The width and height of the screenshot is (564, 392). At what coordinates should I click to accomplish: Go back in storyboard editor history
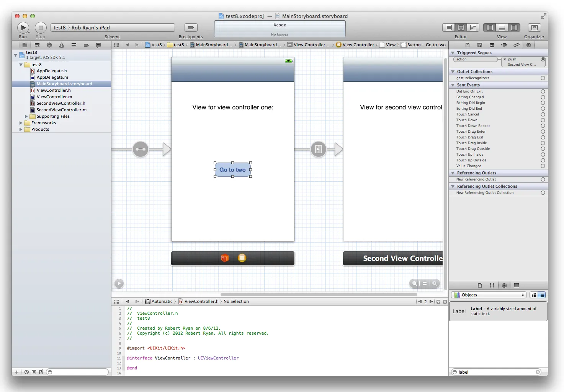128,45
